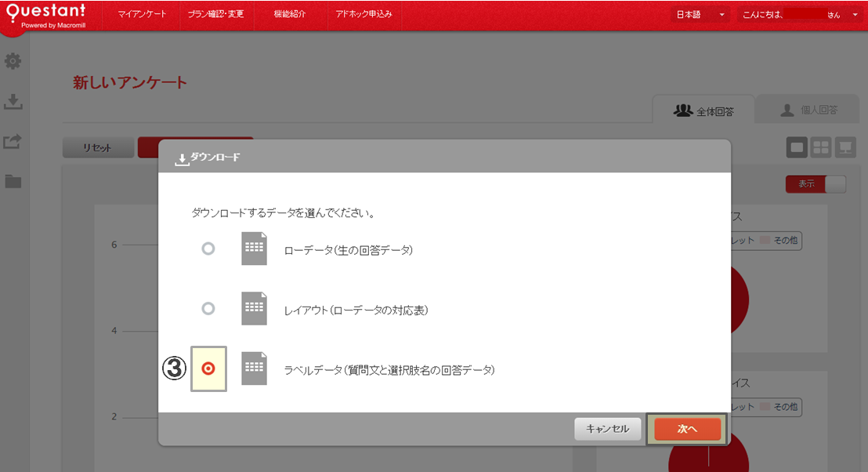Open the share icon in left sidebar
868x472 pixels.
[13, 142]
